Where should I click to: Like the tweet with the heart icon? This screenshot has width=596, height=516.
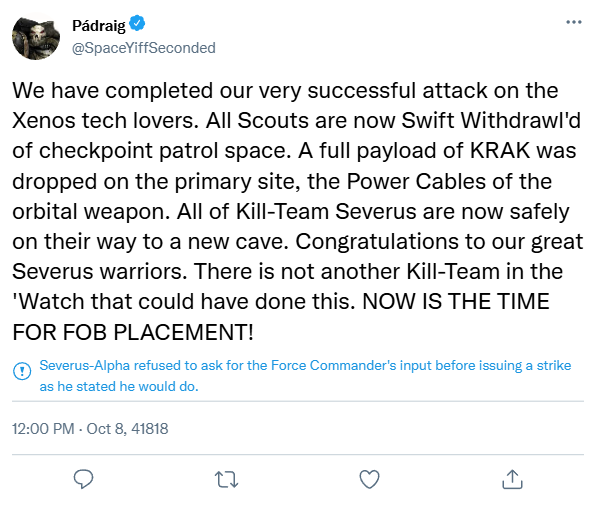pyautogui.click(x=369, y=479)
